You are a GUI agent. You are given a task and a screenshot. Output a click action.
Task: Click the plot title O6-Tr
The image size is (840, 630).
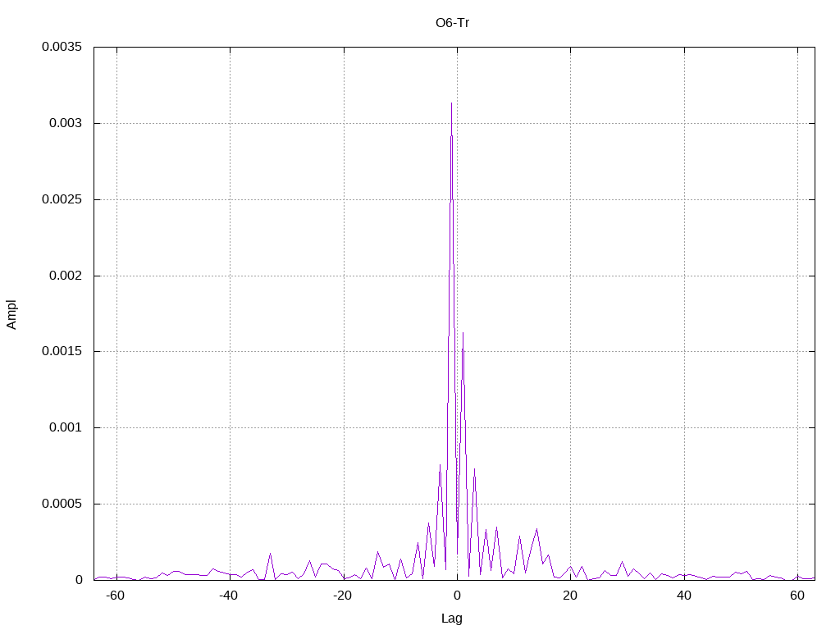pyautogui.click(x=452, y=23)
